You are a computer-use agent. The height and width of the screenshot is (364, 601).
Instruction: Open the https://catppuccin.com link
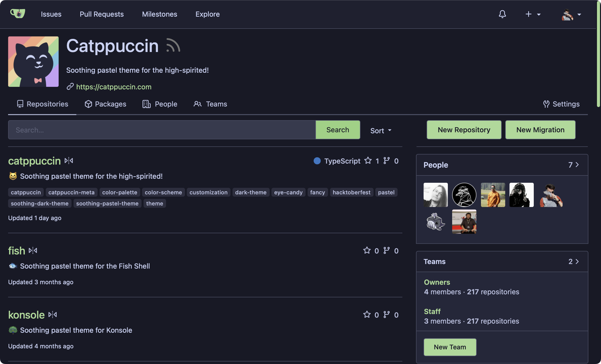pos(114,87)
